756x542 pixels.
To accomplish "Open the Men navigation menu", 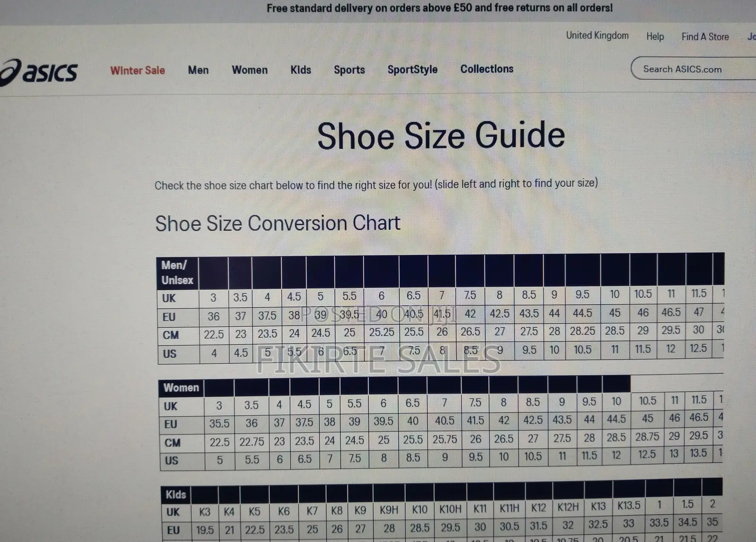I will tap(198, 70).
